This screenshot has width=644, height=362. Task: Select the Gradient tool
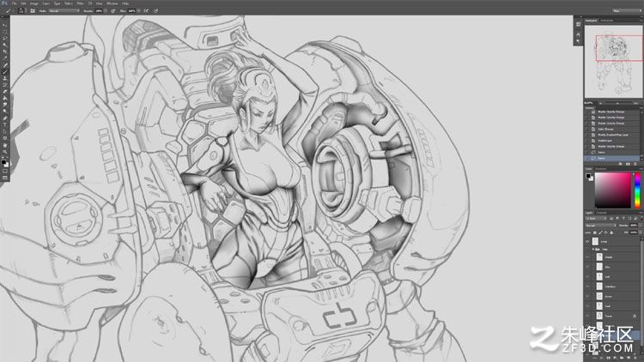pyautogui.click(x=5, y=98)
